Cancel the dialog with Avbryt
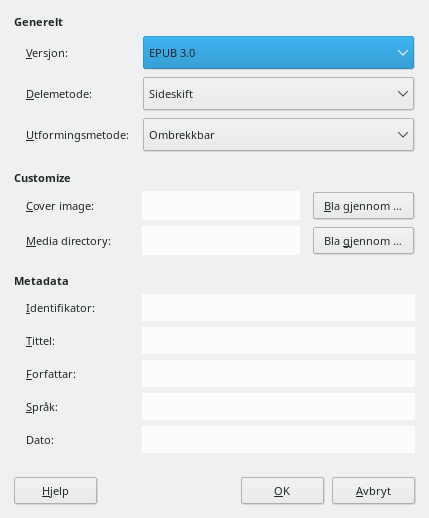 tap(373, 491)
